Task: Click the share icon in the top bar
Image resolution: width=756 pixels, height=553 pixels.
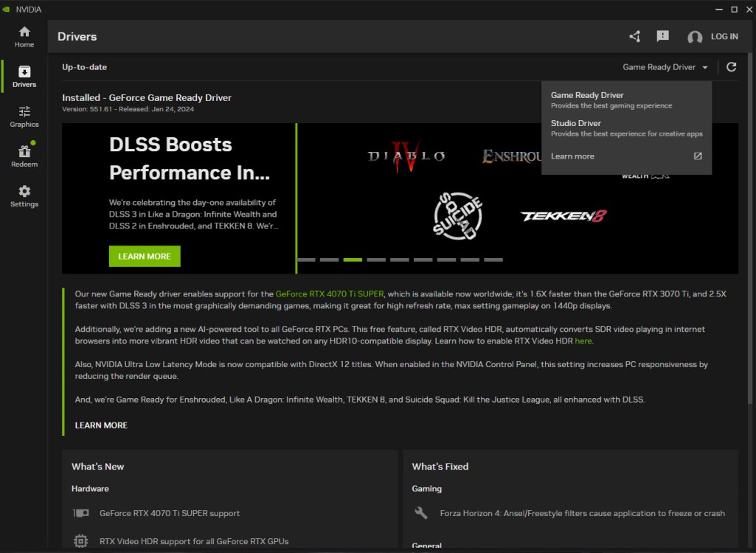Action: pyautogui.click(x=634, y=35)
